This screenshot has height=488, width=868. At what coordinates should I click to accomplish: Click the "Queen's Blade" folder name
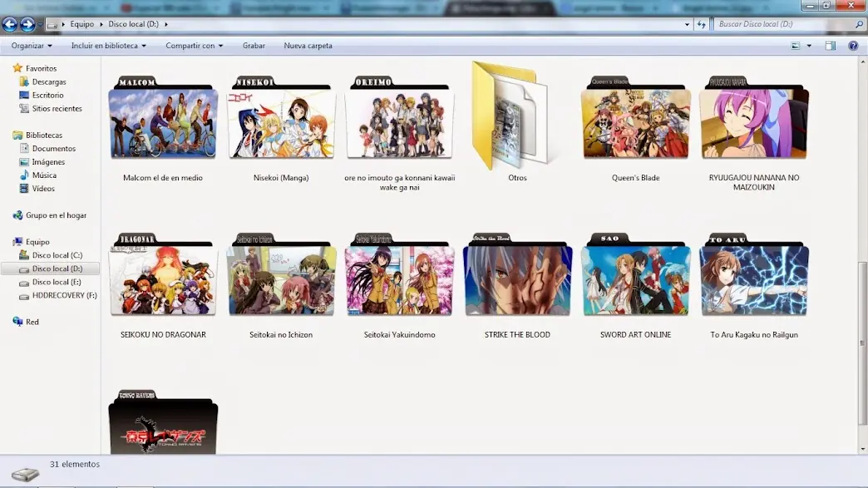pos(635,178)
